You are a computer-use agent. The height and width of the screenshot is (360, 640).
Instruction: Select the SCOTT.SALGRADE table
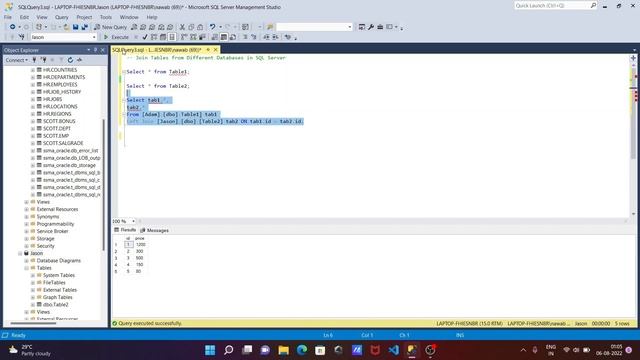pyautogui.click(x=63, y=143)
